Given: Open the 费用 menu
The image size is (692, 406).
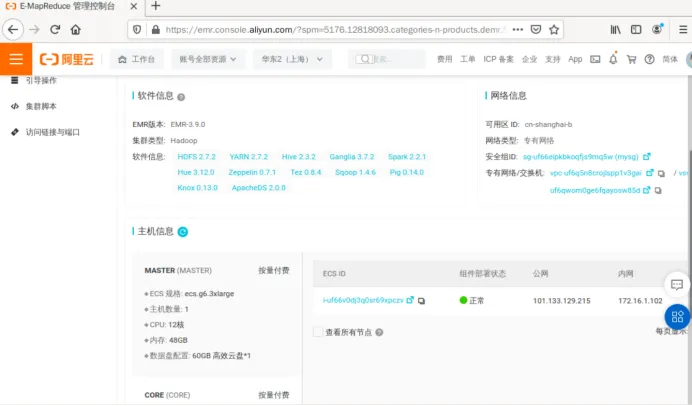Looking at the screenshot, I should [444, 59].
